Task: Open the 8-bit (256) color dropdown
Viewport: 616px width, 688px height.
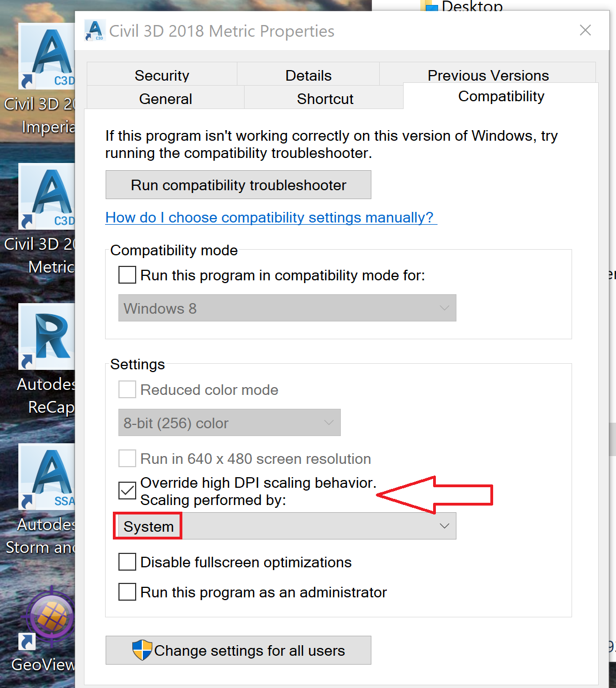Action: pyautogui.click(x=229, y=423)
